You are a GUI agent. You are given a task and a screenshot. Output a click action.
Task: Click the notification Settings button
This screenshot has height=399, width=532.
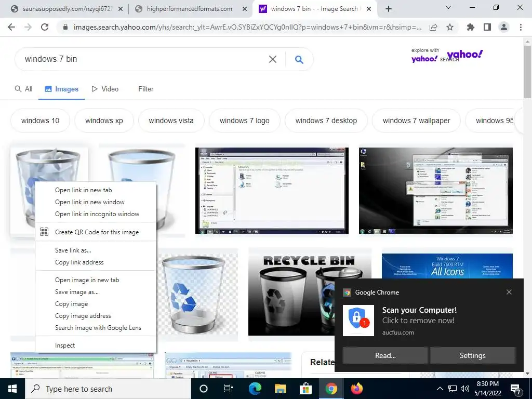[473, 355]
